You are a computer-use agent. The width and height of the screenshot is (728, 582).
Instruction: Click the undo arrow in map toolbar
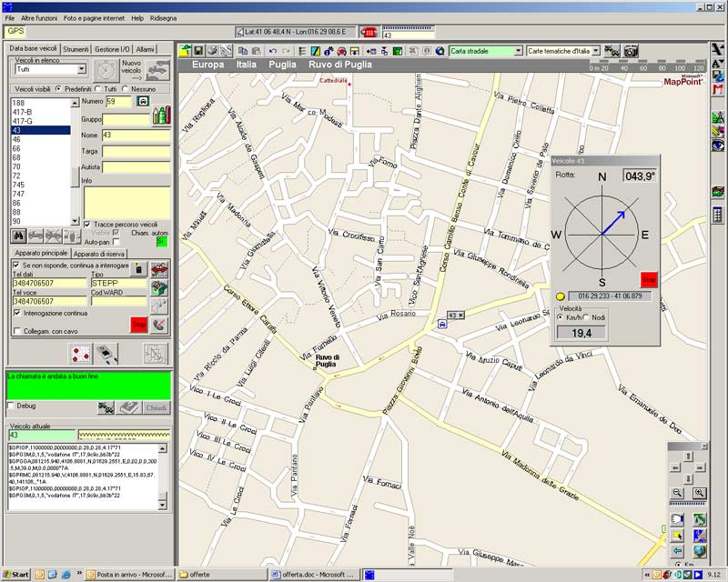pos(272,51)
